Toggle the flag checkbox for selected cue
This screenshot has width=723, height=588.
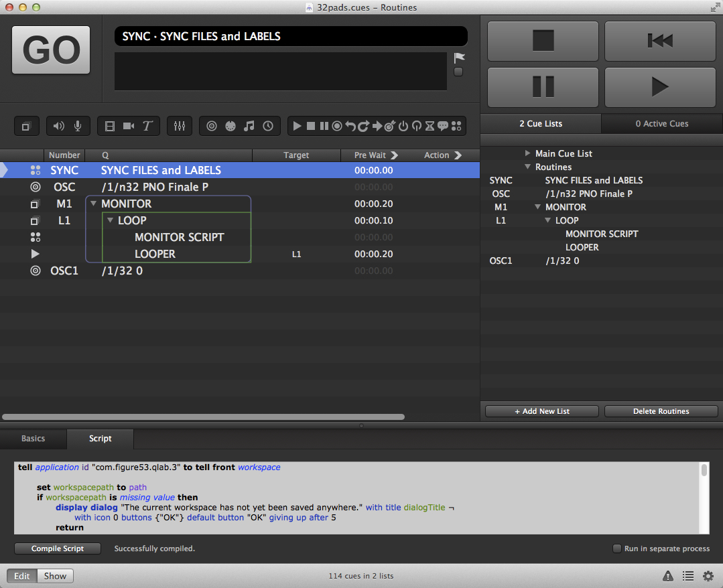458,72
